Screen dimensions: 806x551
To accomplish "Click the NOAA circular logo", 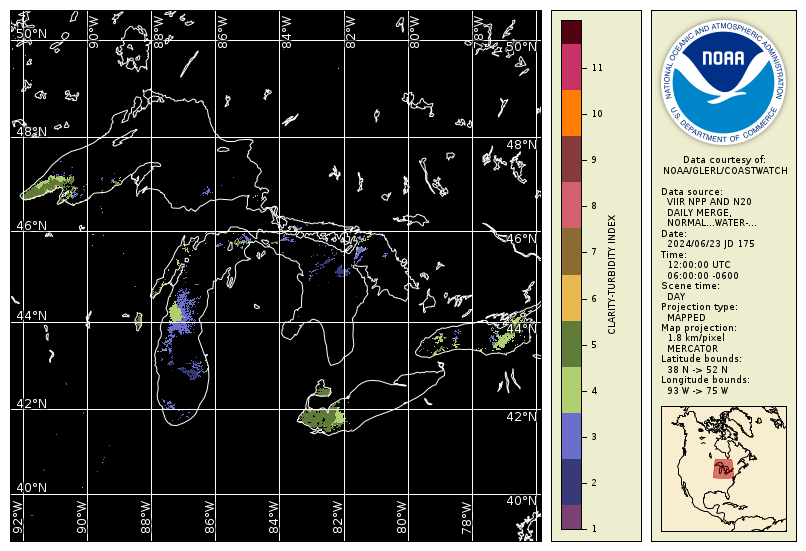I will click(723, 82).
